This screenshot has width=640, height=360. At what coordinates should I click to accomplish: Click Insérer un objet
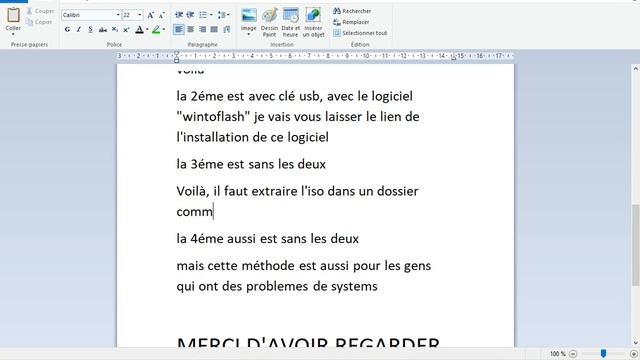[313, 22]
